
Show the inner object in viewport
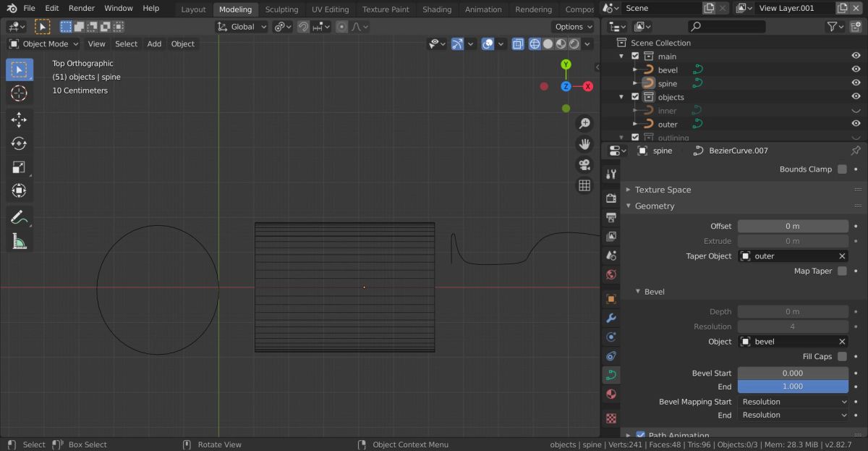(x=856, y=111)
